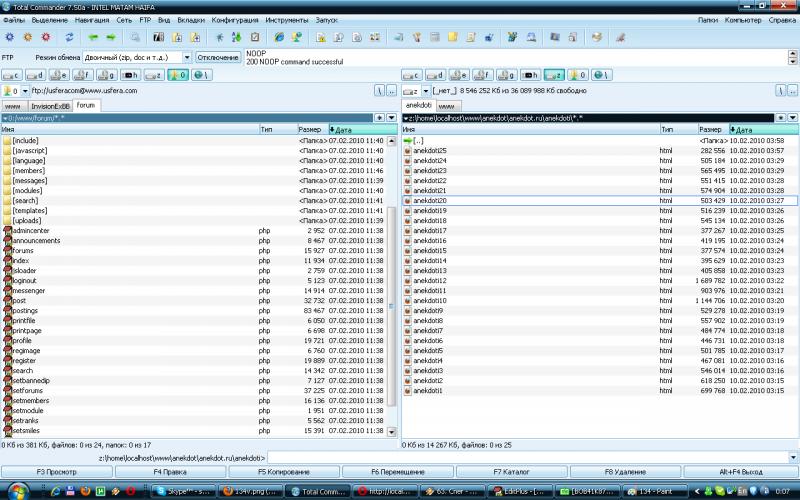The height and width of the screenshot is (500, 800).
Task: Open FTP transfer mode dropdown
Action: tap(187, 57)
